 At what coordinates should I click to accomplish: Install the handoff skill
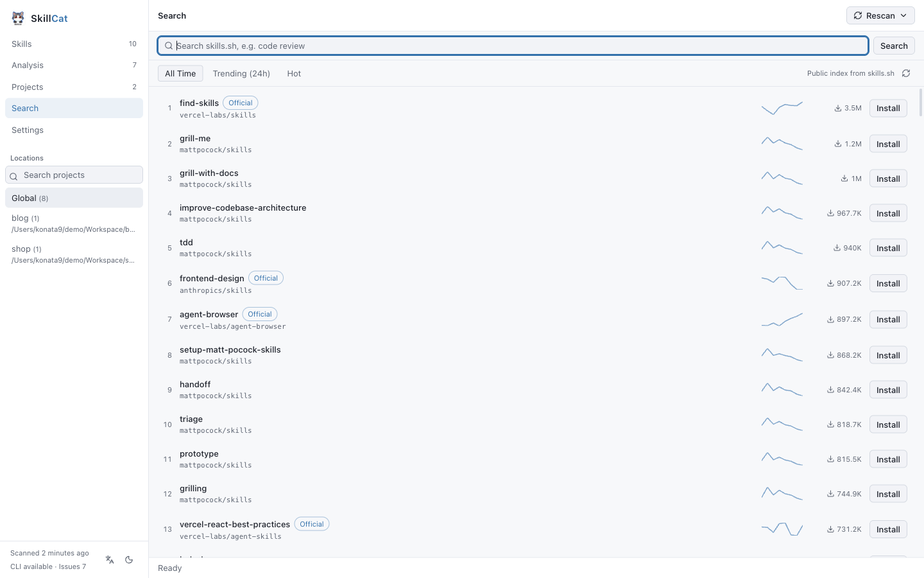(x=888, y=390)
